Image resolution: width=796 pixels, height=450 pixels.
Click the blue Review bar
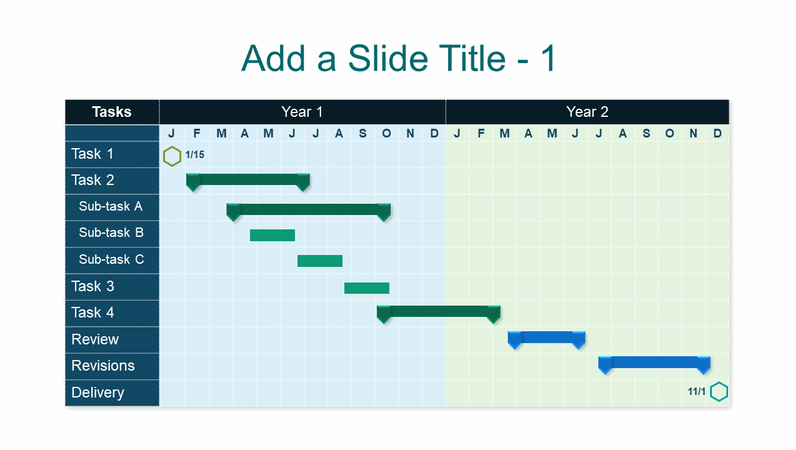[x=546, y=337]
